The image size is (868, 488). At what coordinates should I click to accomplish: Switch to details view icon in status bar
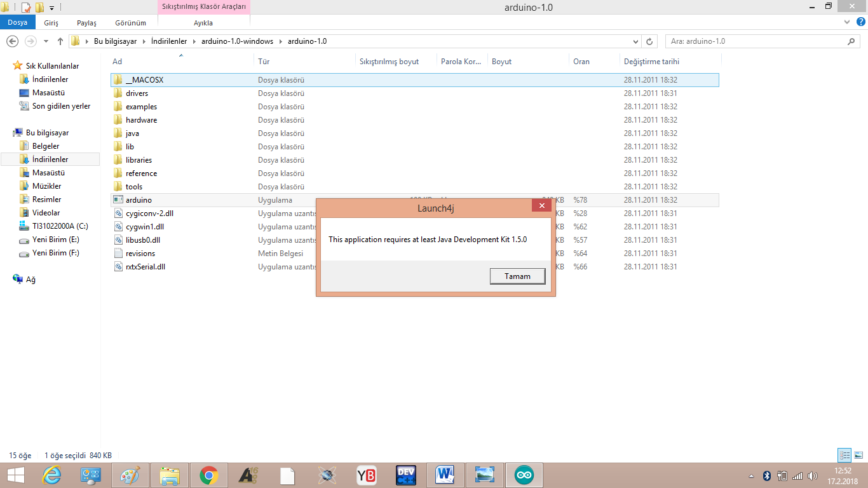click(844, 455)
